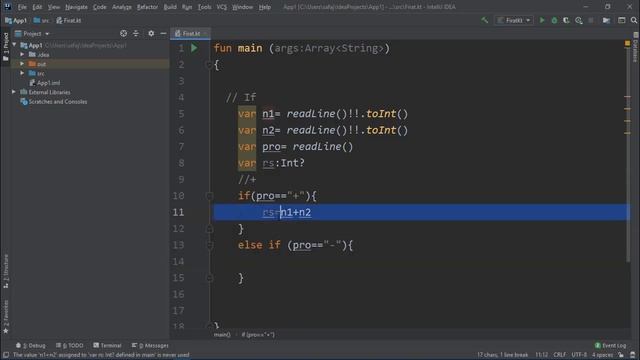Viewport: 640px width, 360px height.
Task: Click the tool window quick access icon
Action: click(x=6, y=355)
